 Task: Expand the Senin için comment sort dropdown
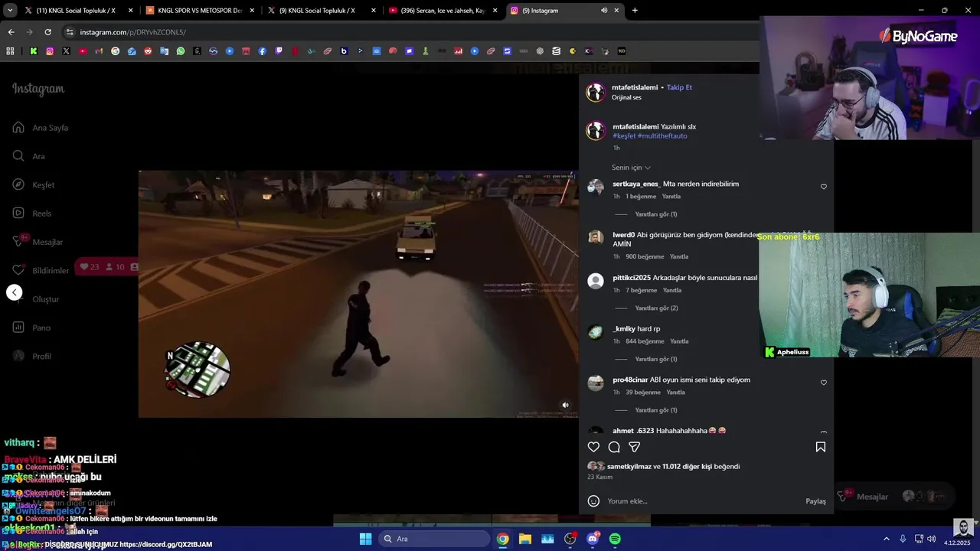631,168
